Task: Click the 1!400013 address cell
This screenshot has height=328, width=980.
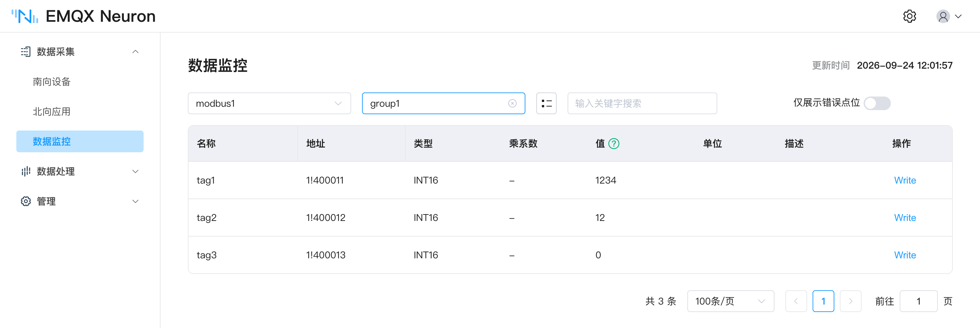Action: point(326,255)
